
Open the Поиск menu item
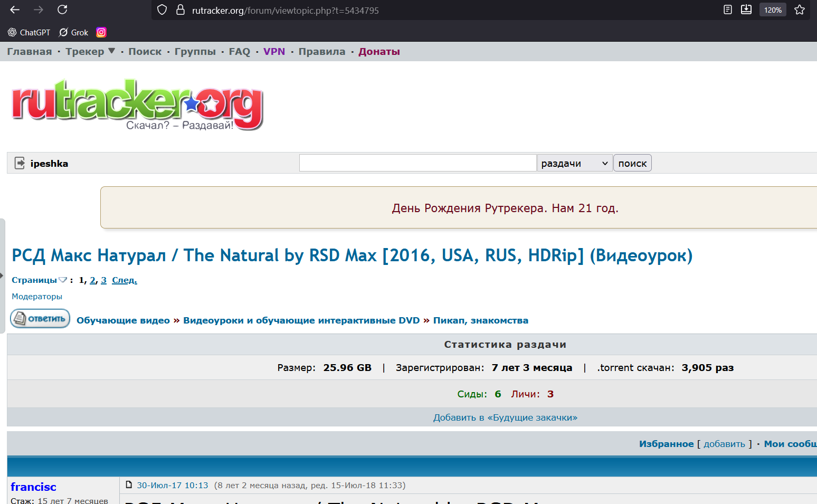pos(145,52)
